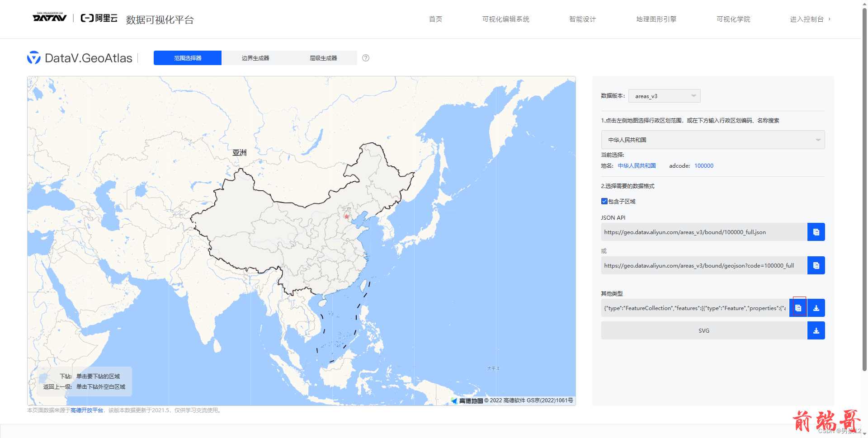Click the map copyright text GS京(2022)1061号

[550, 400]
